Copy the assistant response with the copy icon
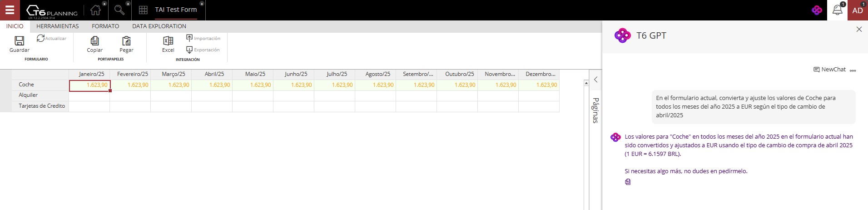868x210 pixels. [628, 182]
